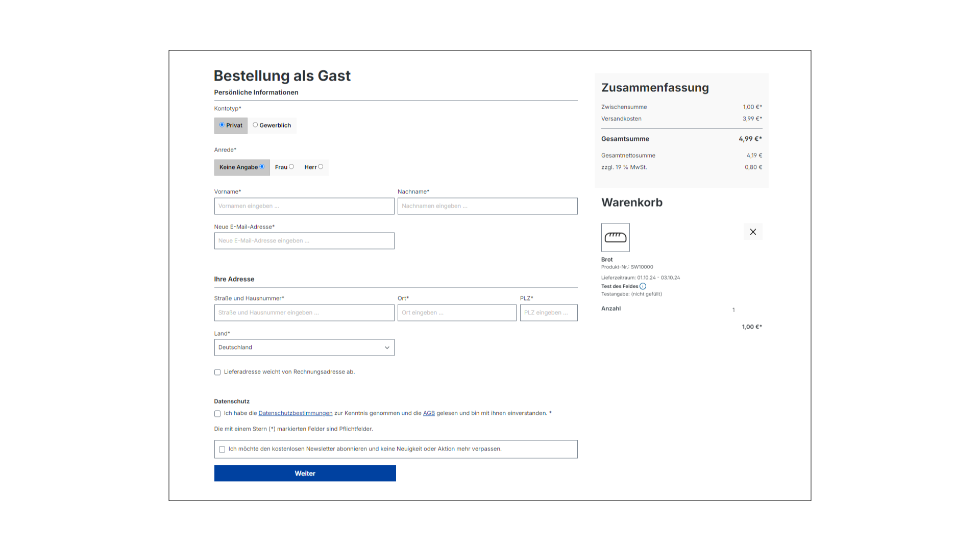Click the Gesamtsumme 4,99 € value
Image resolution: width=980 pixels, height=551 pixels.
[x=750, y=139]
